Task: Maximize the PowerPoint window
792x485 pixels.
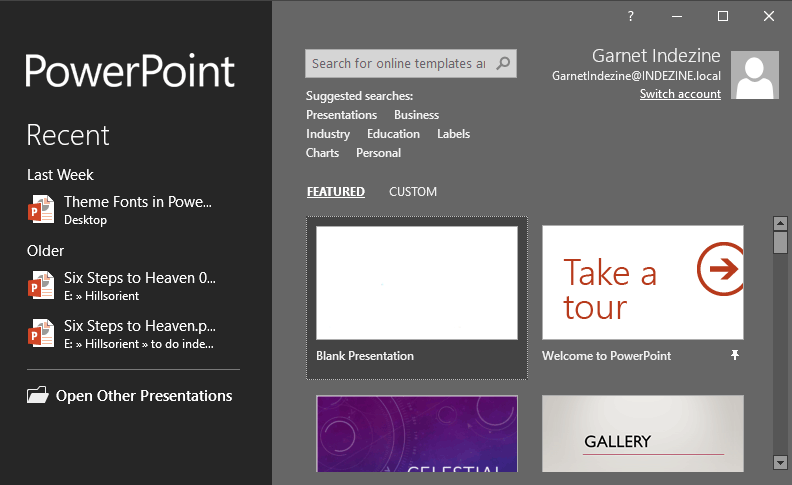Action: [723, 16]
